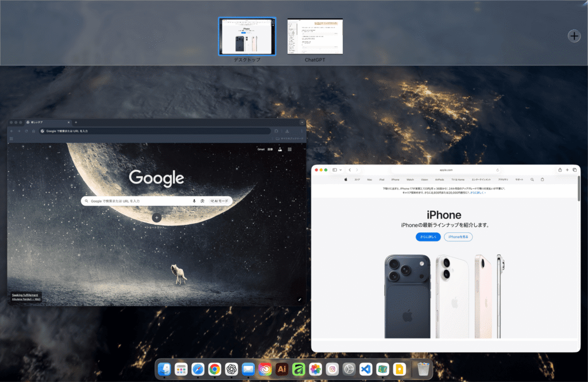Screen dimensions: 588x382
Task: Open Safari sidebar dropdown chevron
Action: (x=341, y=170)
